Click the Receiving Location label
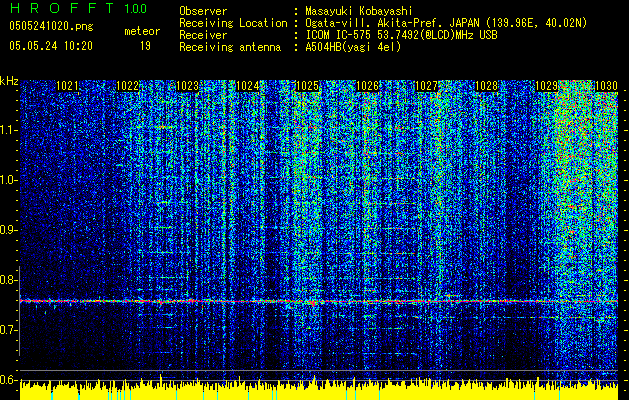The width and height of the screenshot is (629, 400). [x=233, y=23]
